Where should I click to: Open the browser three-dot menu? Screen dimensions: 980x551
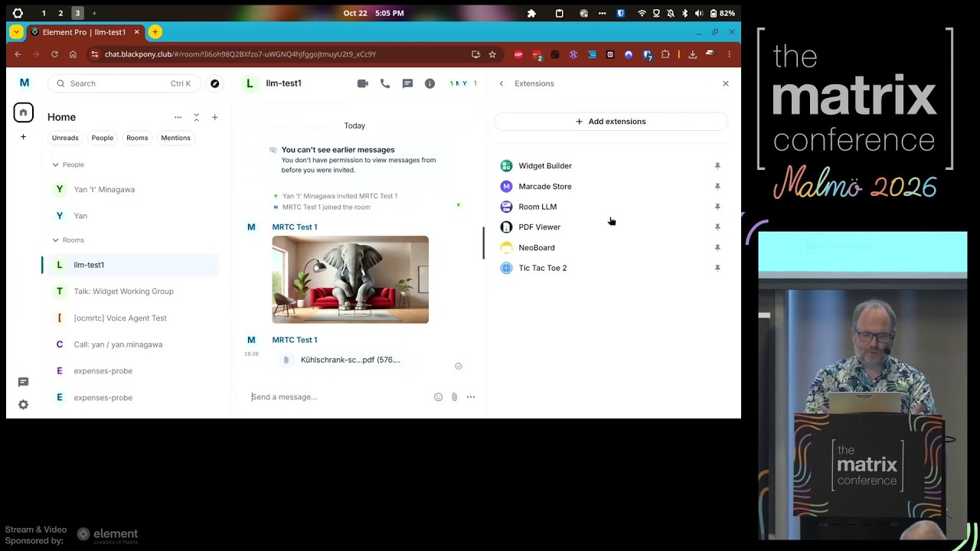729,54
